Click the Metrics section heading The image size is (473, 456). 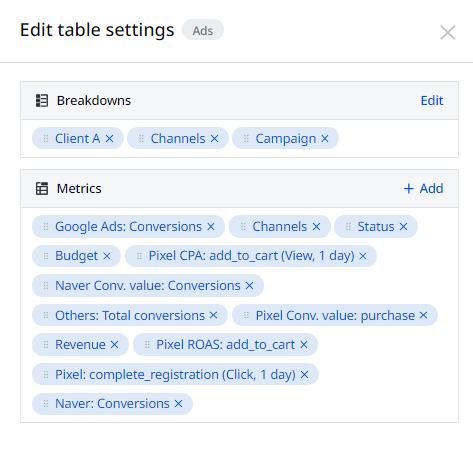(x=79, y=188)
